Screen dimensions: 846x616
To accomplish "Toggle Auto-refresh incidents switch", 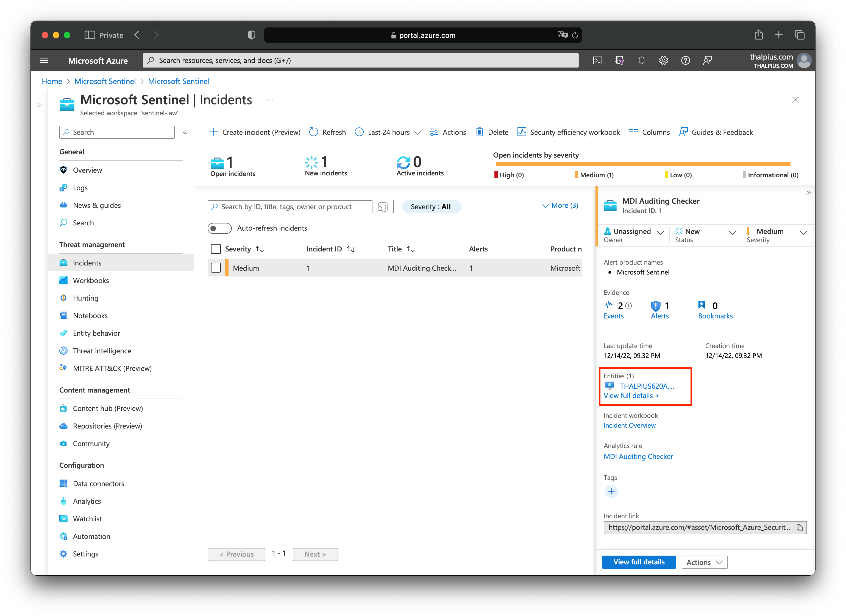I will point(219,228).
